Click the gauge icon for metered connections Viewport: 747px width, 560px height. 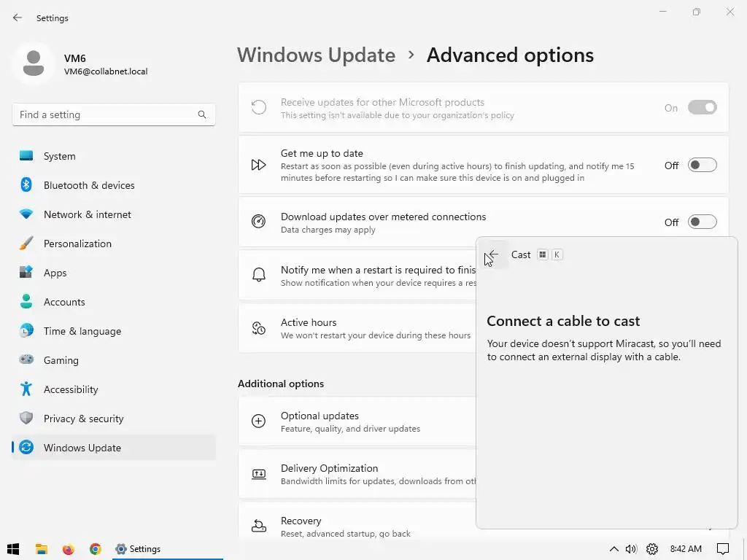click(x=258, y=222)
